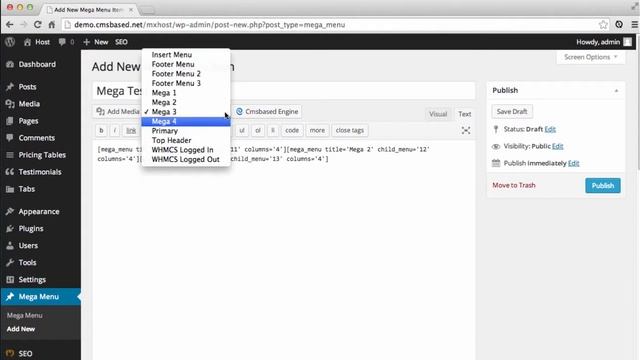Open Dashboard in sidebar
640x360 pixels.
coord(37,64)
